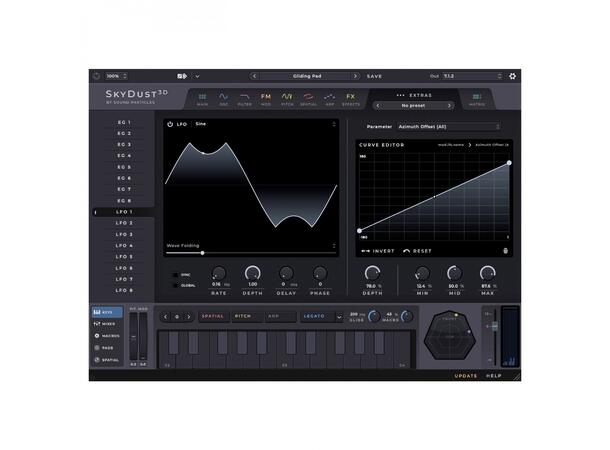This screenshot has height=450, width=610.
Task: Open the Filter section tab
Action: [x=244, y=99]
